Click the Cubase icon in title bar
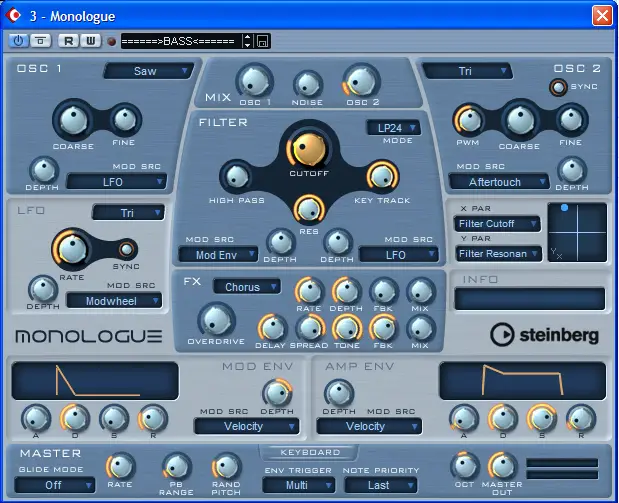Screen dimensions: 619x503 pos(14,15)
